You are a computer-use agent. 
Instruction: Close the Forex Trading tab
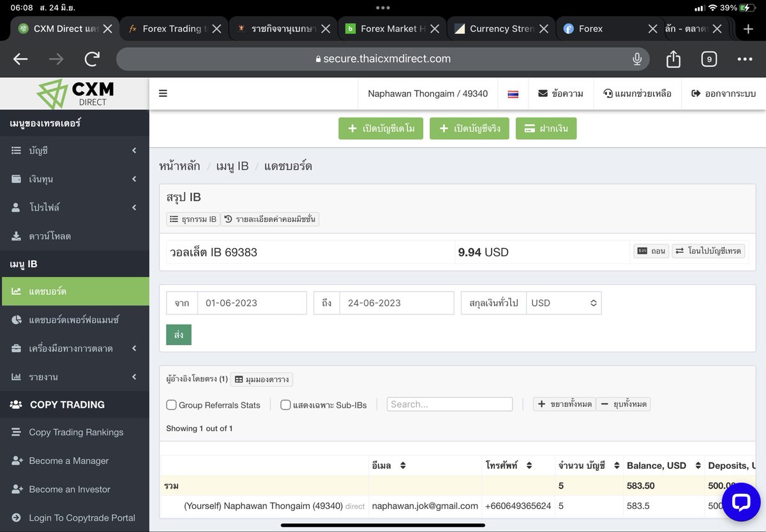tap(217, 29)
